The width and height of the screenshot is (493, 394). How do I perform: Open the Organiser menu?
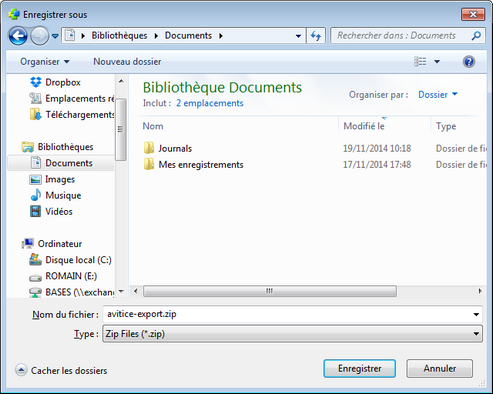pos(45,62)
